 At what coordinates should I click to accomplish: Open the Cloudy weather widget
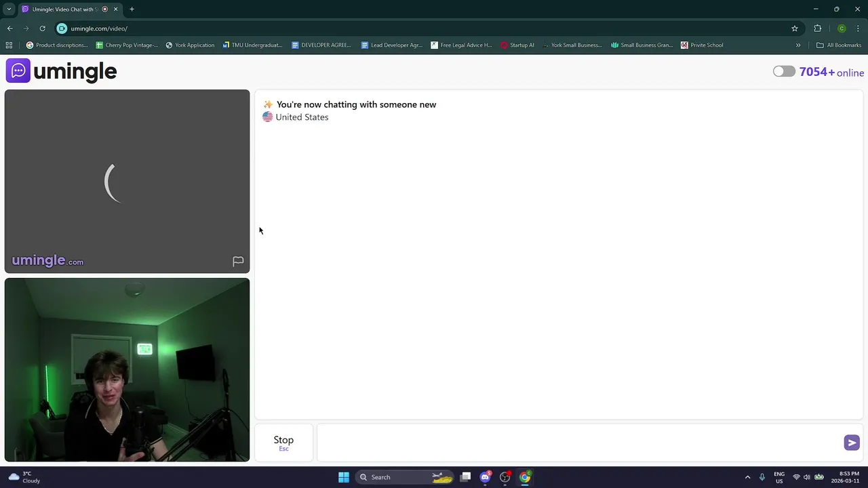point(24,477)
